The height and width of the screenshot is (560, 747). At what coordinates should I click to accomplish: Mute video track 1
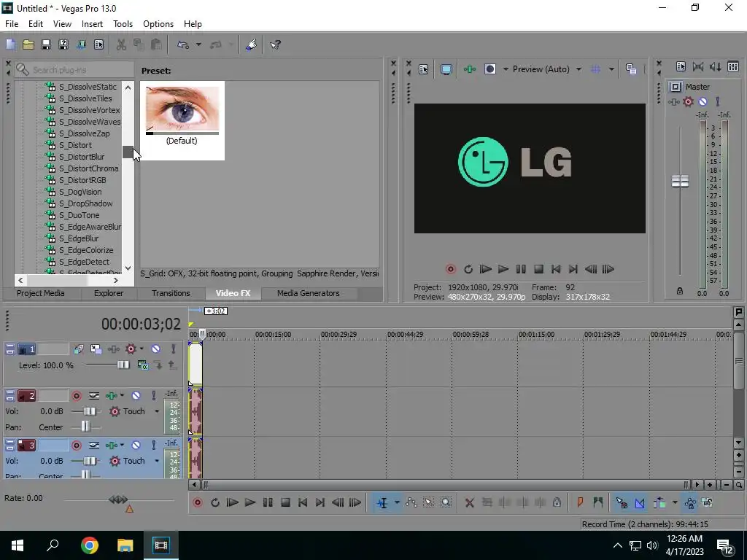click(x=156, y=349)
